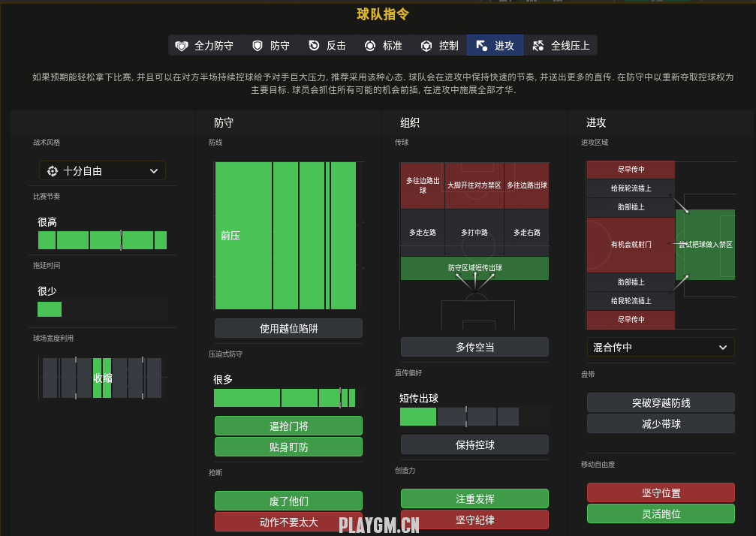Click the chevron of 混合传中 dropdown
Screen dimensions: 756x536
pyautogui.click(x=723, y=347)
